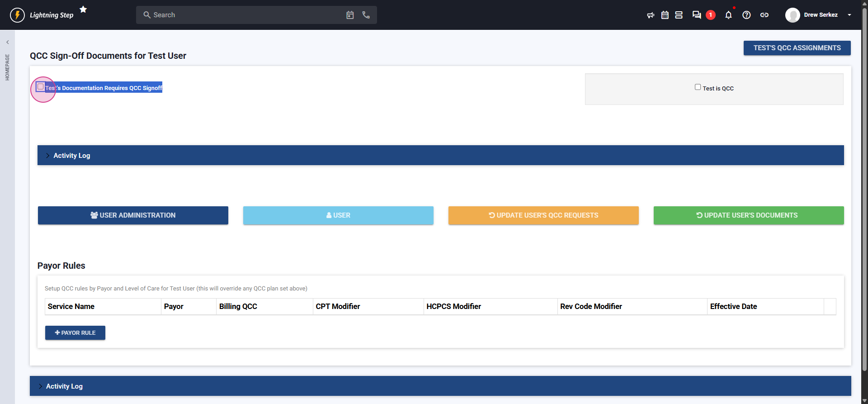Open the calendar icon in top bar
The height and width of the screenshot is (404, 868).
coord(665,15)
